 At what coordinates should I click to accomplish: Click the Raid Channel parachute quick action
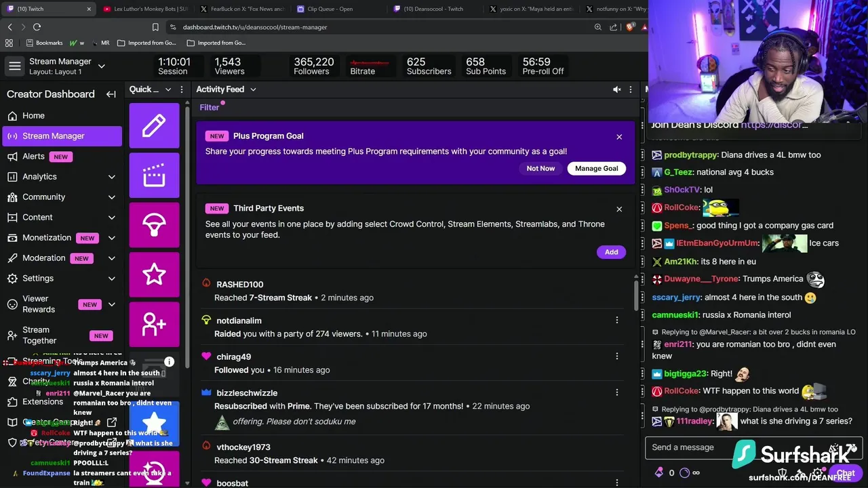coord(154,225)
